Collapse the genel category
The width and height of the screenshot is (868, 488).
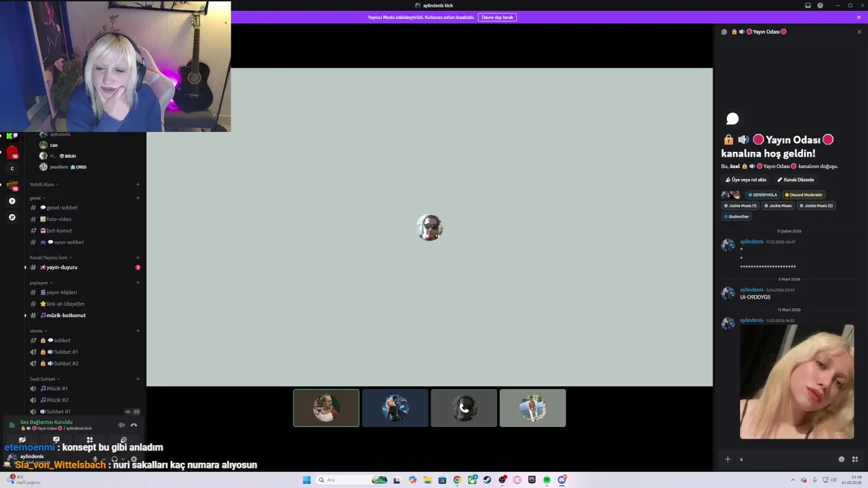point(37,198)
